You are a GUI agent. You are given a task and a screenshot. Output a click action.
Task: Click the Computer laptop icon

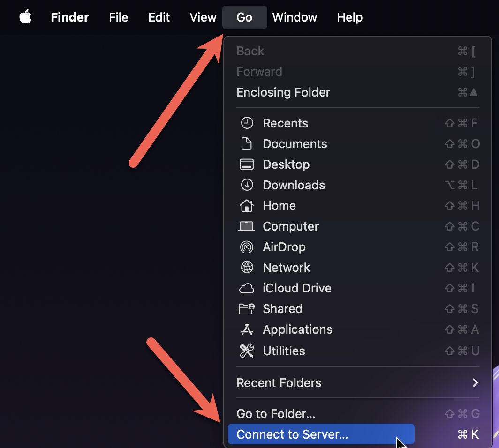pos(248,226)
